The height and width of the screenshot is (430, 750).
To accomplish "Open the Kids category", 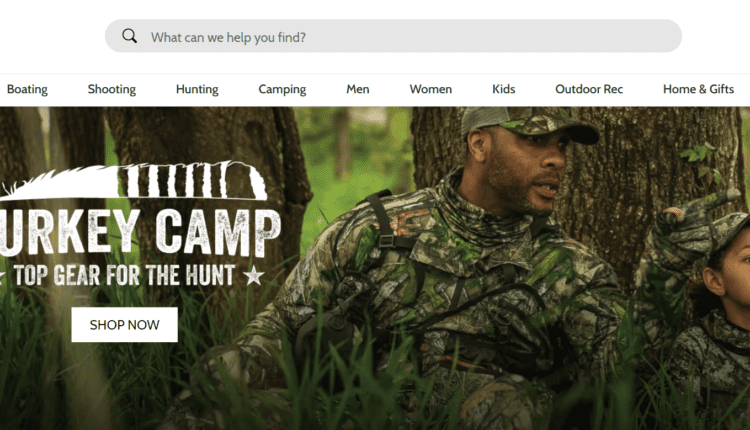I will click(504, 89).
